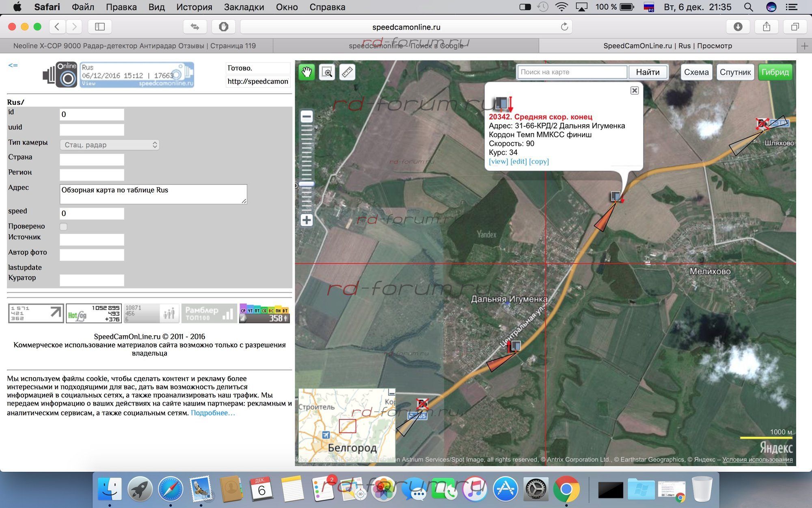This screenshot has width=812, height=508.
Task: Activate the zoom-to-area magnifier tool
Action: tap(327, 72)
